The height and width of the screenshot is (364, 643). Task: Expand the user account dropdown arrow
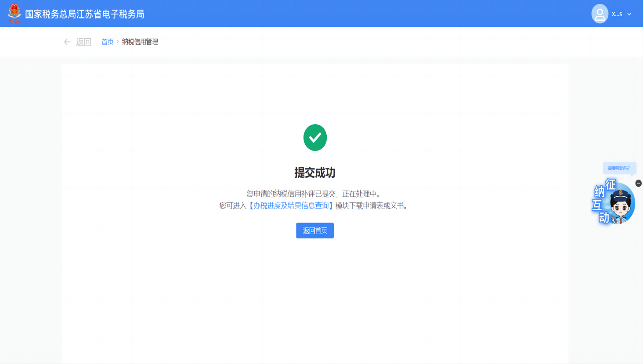[629, 14]
